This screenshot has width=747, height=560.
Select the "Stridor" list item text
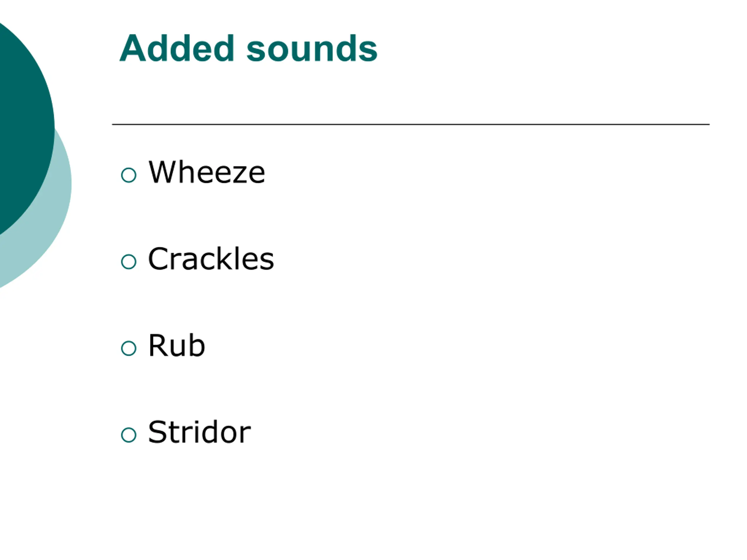(x=199, y=432)
